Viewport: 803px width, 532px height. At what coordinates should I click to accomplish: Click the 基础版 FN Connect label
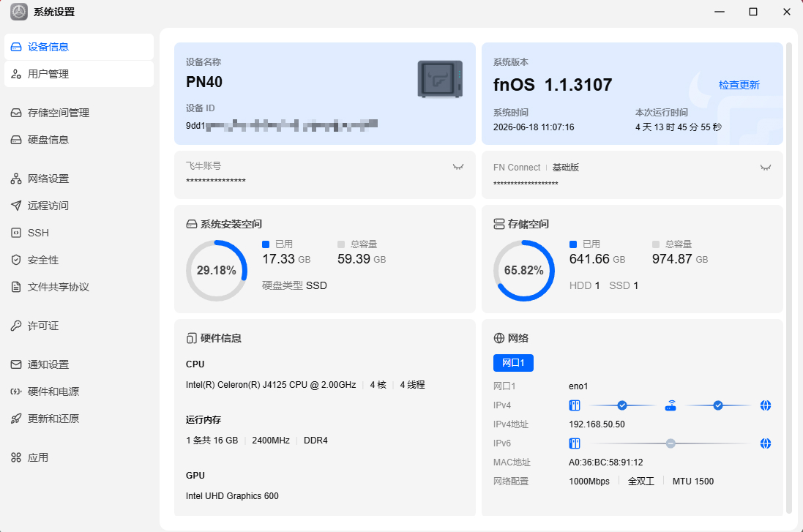(x=565, y=168)
